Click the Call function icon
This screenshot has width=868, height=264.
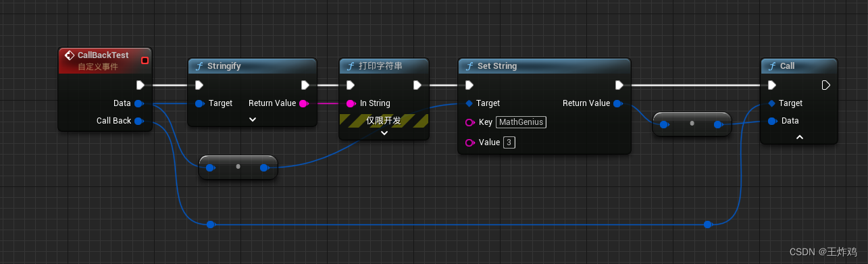coord(772,66)
